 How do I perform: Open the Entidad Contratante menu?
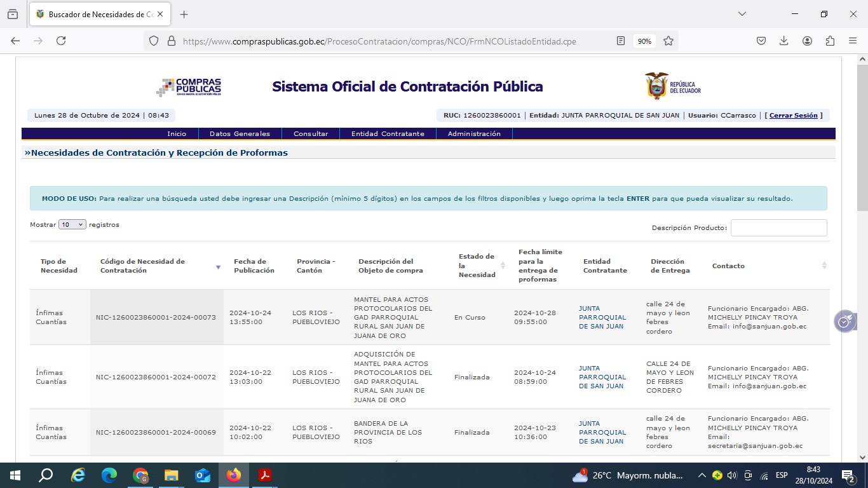(x=388, y=134)
